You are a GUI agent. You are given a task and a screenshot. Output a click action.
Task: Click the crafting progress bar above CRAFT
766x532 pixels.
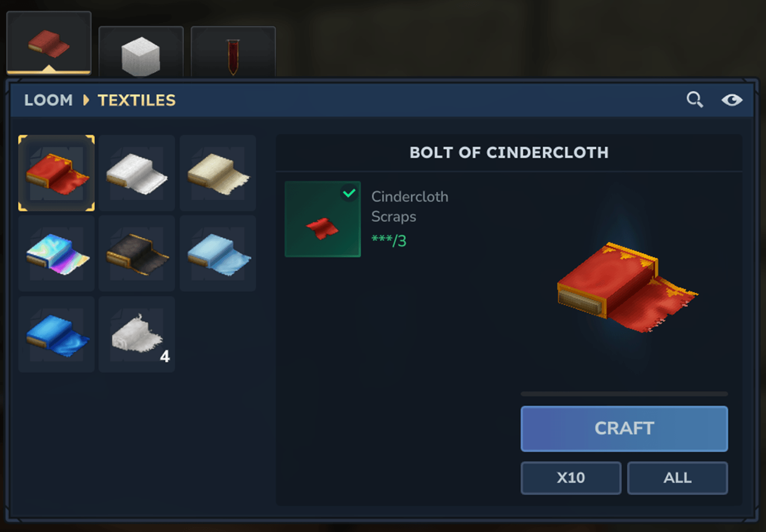pyautogui.click(x=624, y=394)
